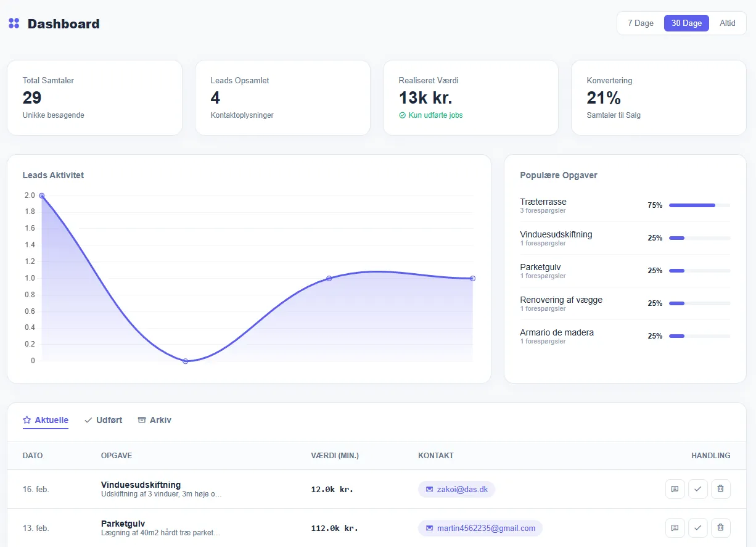Image resolution: width=756 pixels, height=547 pixels.
Task: Switch to the Altid time range
Action: (x=728, y=23)
